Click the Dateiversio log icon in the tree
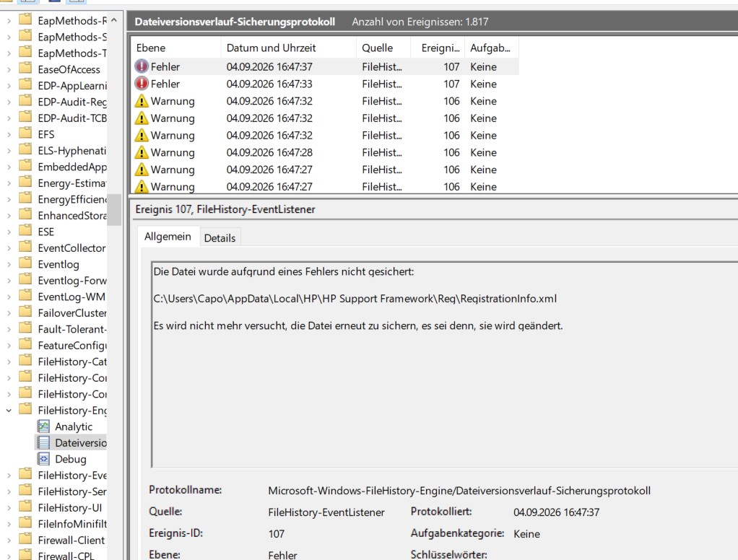The width and height of the screenshot is (738, 560). pos(43,442)
